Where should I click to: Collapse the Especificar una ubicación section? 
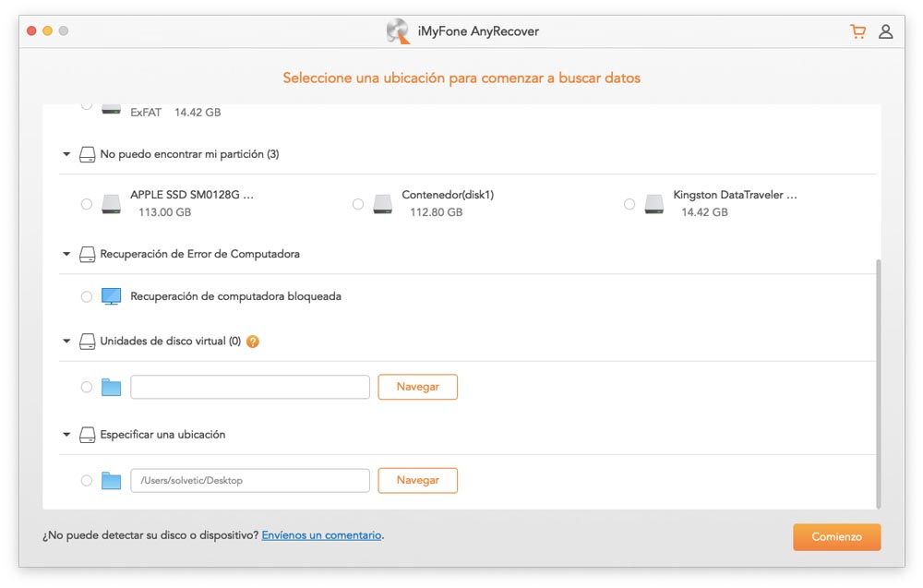point(66,435)
